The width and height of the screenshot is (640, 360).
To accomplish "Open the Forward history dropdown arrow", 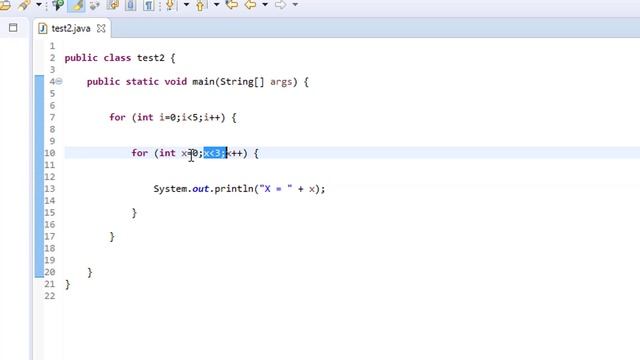I will [295, 5].
